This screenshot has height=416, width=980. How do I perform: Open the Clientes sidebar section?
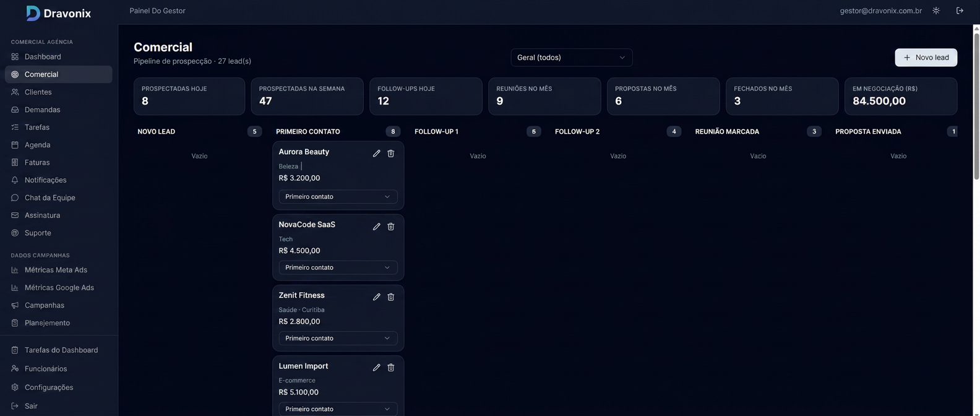click(59, 92)
